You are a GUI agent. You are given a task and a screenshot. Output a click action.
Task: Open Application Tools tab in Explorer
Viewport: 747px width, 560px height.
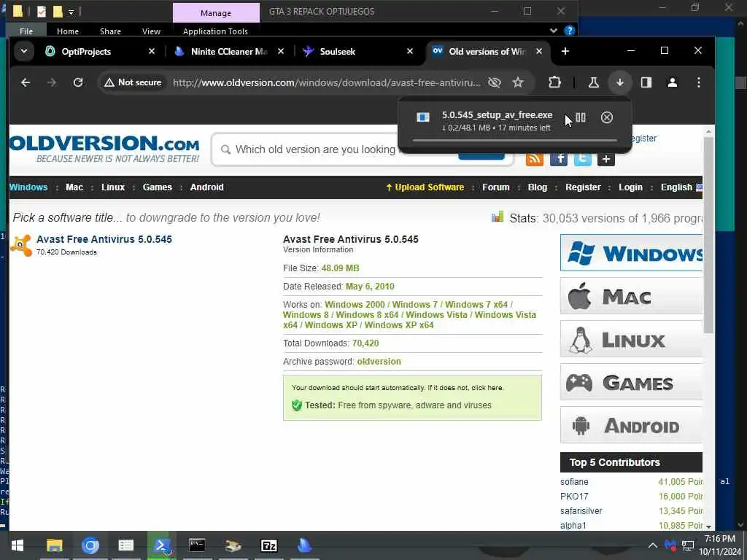click(215, 31)
